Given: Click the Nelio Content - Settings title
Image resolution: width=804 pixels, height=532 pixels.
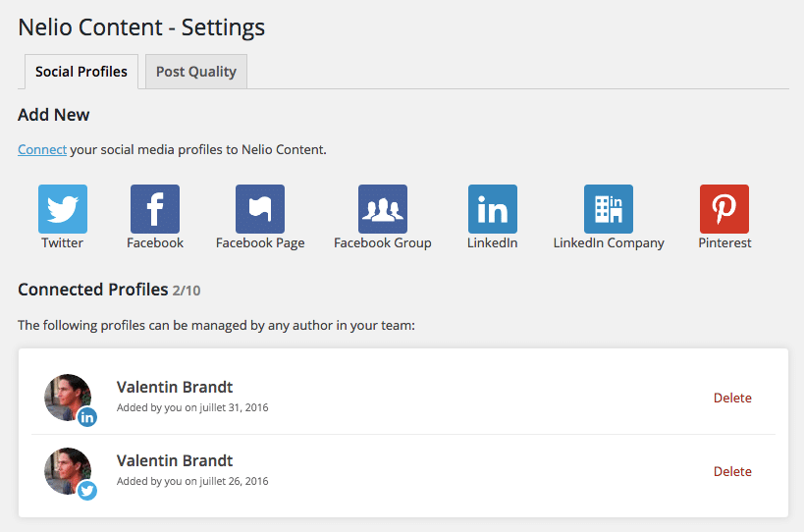Looking at the screenshot, I should coord(141,27).
